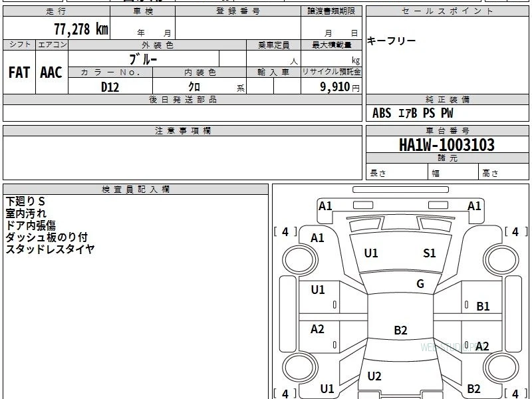Click the クロ interior color value

pyautogui.click(x=194, y=87)
